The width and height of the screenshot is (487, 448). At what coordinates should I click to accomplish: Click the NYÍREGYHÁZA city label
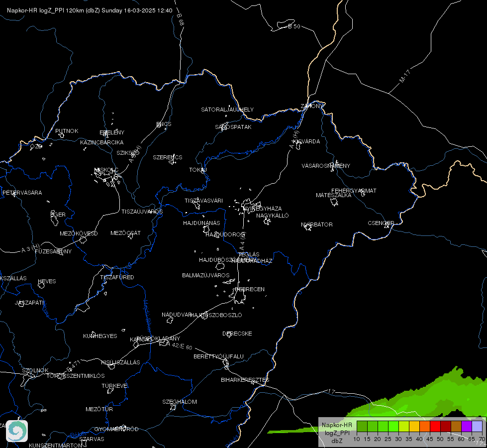[x=262, y=209]
